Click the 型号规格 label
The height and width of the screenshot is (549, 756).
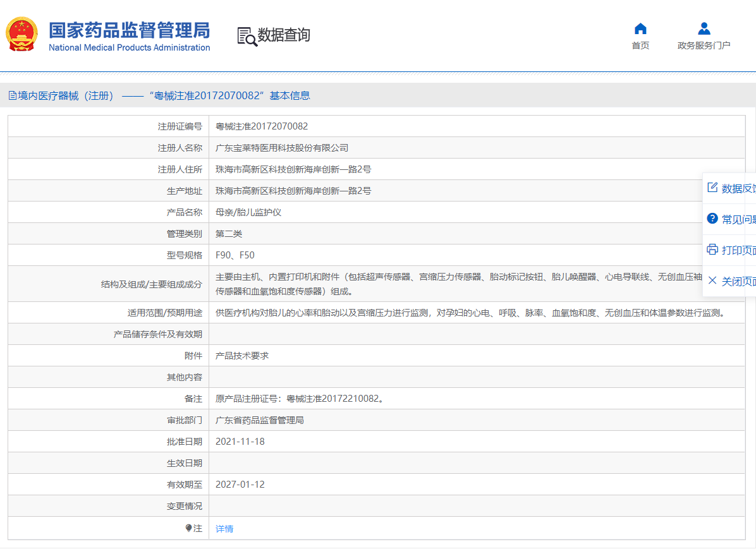pos(184,255)
